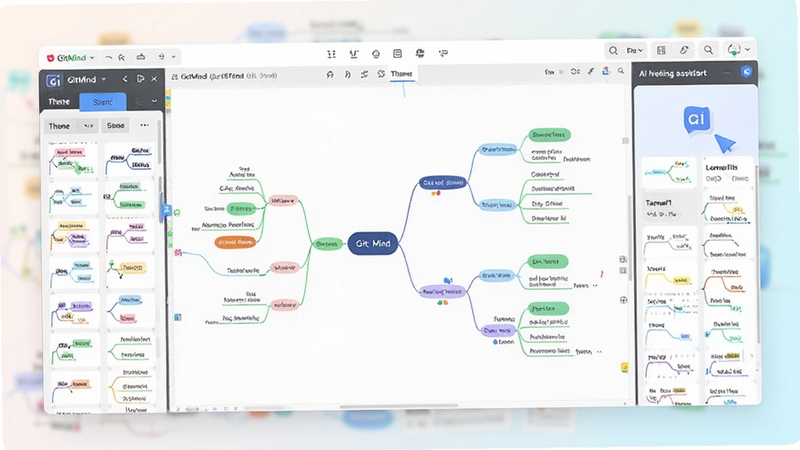Select the dark blue oval branch node
800x450 pixels.
pos(443,183)
